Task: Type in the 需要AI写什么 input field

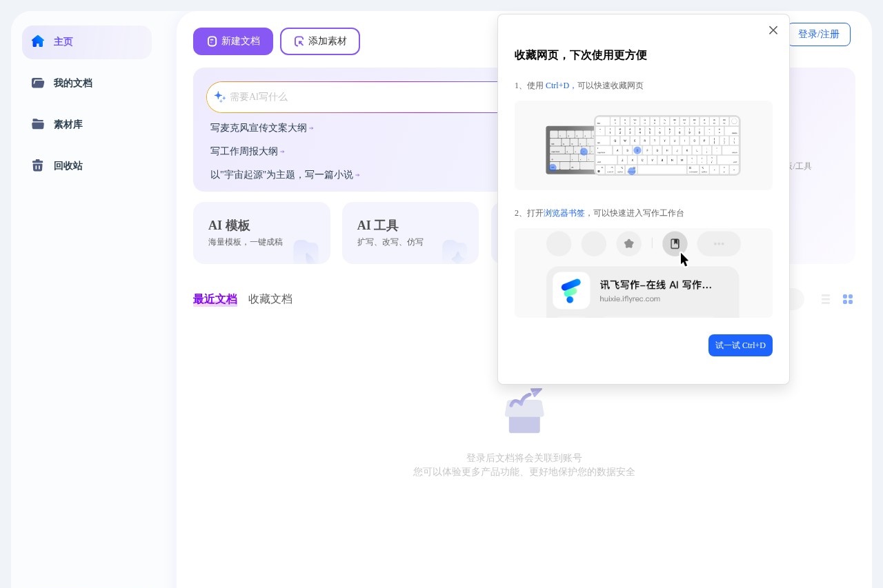Action: 359,97
